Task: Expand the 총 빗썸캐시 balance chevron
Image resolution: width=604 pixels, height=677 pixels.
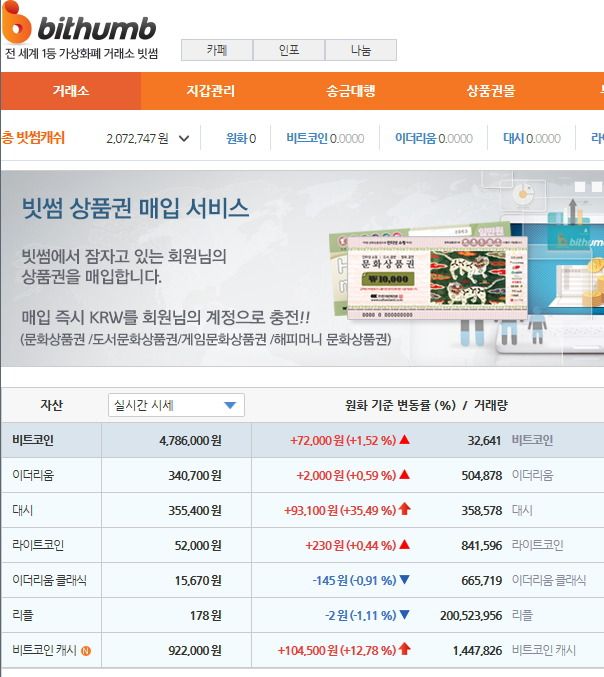Action: (x=184, y=139)
